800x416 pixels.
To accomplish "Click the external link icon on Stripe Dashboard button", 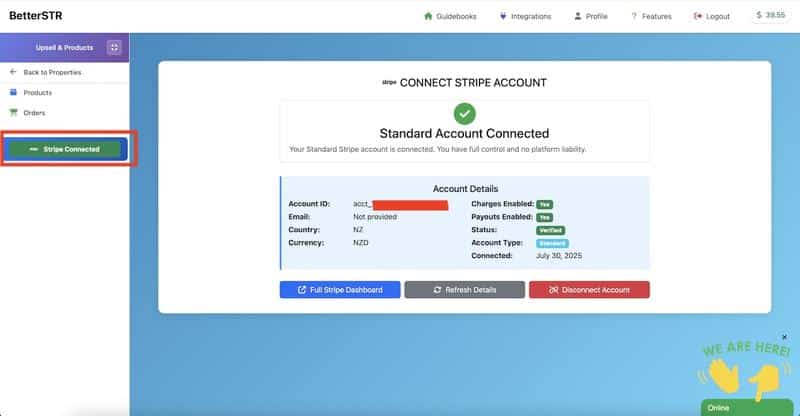I will pos(302,290).
